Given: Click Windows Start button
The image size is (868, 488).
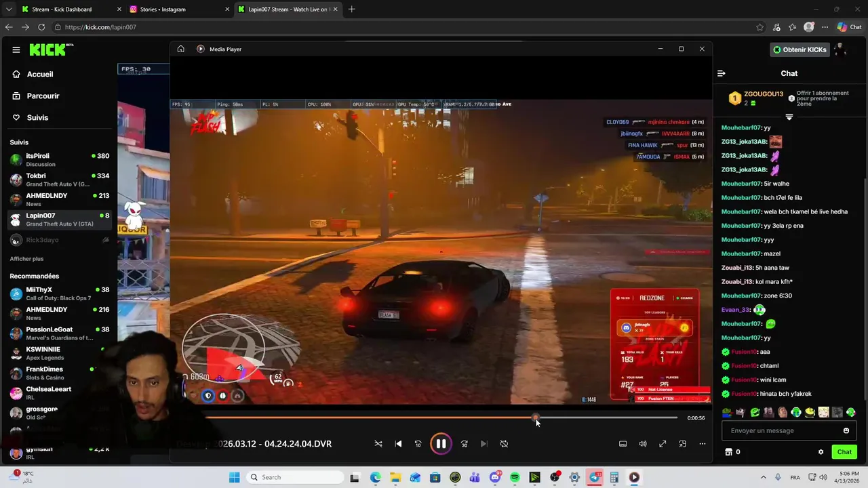Looking at the screenshot, I should point(234,478).
